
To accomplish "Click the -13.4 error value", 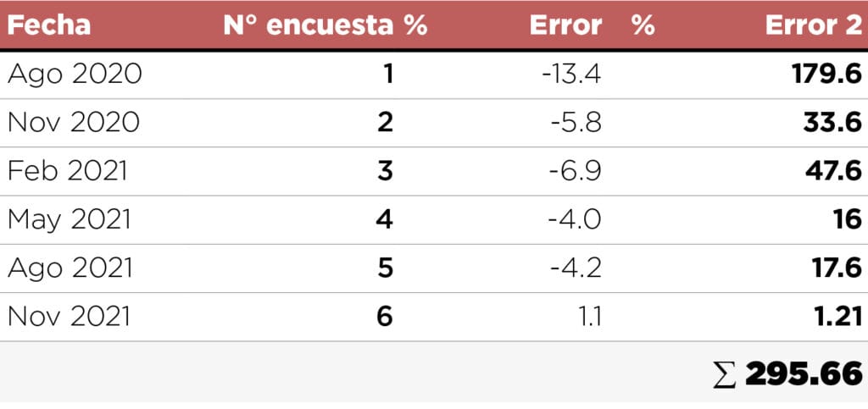I will 571,75.
